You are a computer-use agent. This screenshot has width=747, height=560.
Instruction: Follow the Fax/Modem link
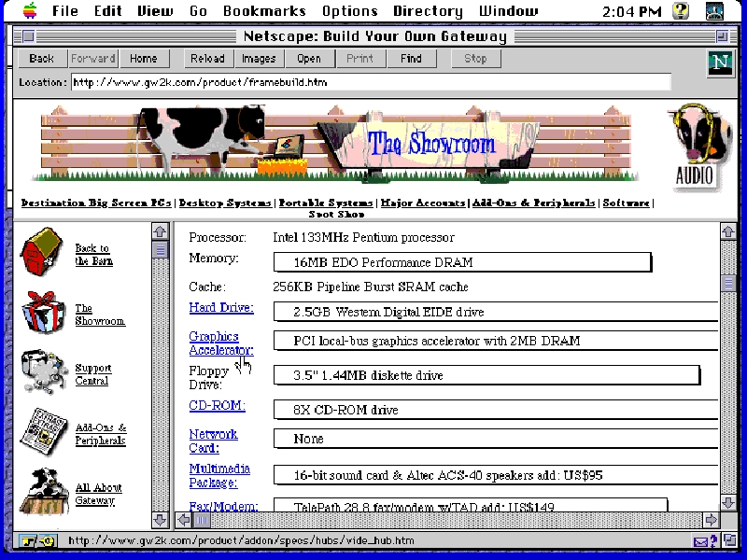click(x=223, y=506)
